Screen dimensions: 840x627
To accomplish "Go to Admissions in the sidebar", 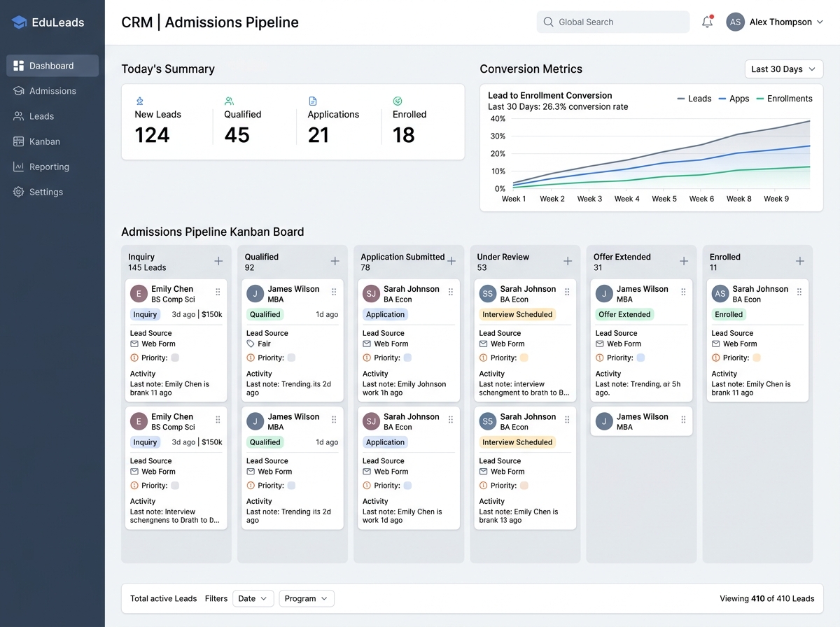I will pos(52,91).
